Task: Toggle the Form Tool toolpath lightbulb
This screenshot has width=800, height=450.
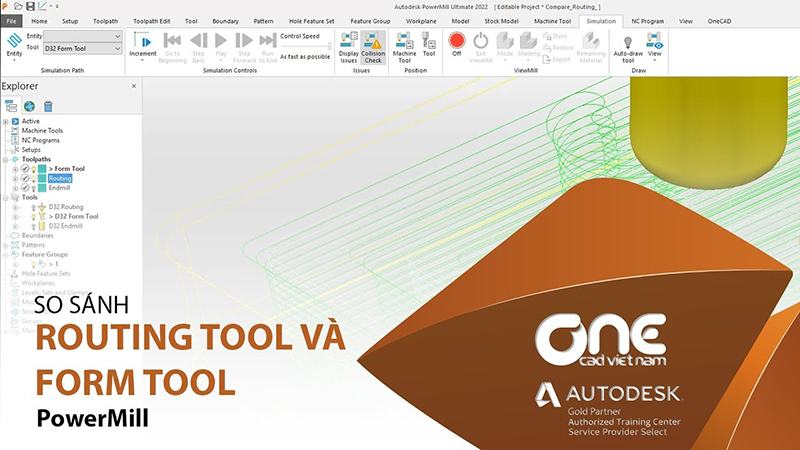Action: pos(34,169)
